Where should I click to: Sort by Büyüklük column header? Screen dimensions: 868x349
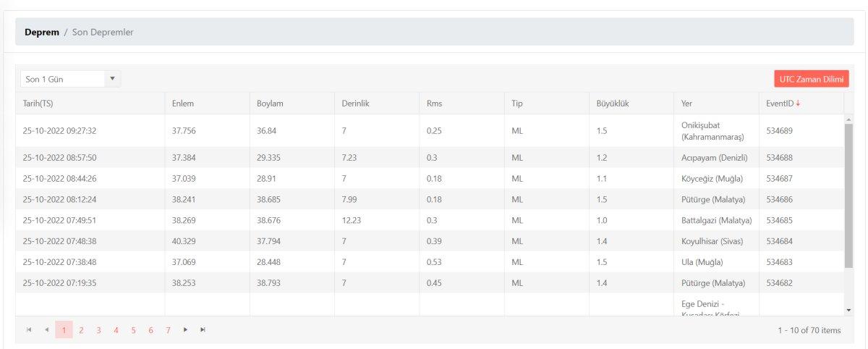tap(612, 104)
